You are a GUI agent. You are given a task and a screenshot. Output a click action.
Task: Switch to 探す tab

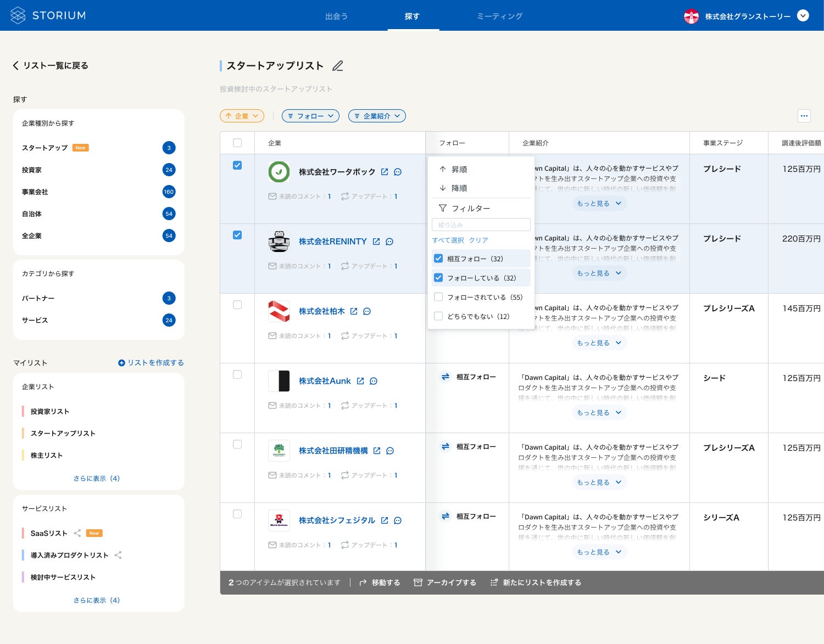tap(413, 16)
